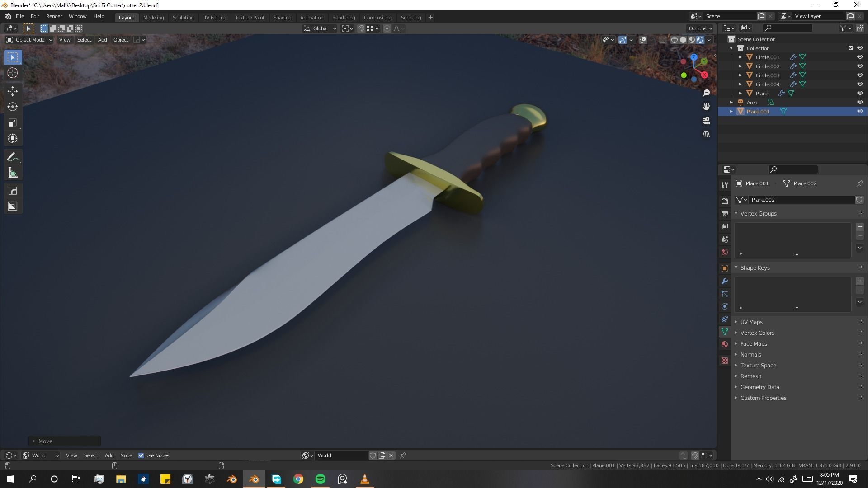Unlink the World datablock
Screen dimensions: 868x488
[x=391, y=455]
